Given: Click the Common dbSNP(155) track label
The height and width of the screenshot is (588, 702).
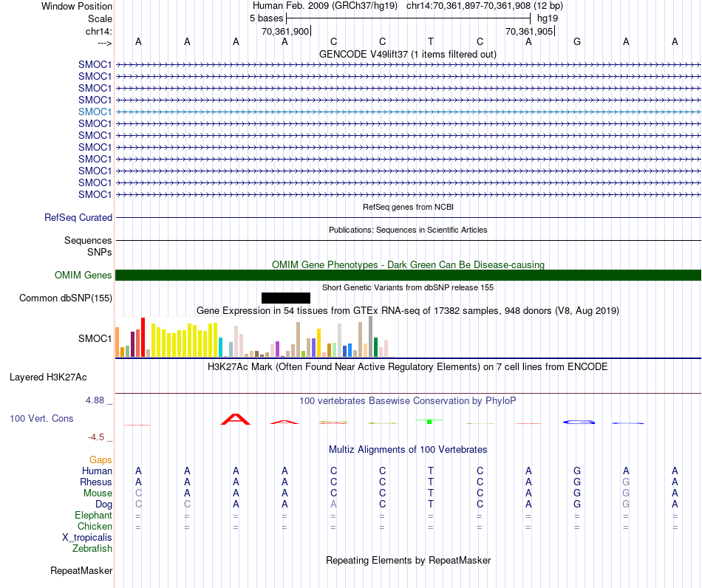Looking at the screenshot, I should tap(66, 298).
